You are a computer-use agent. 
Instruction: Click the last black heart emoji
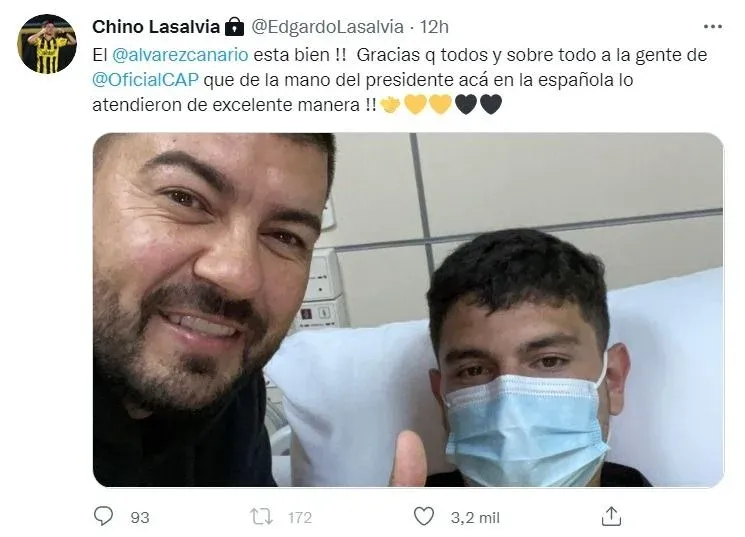point(491,105)
